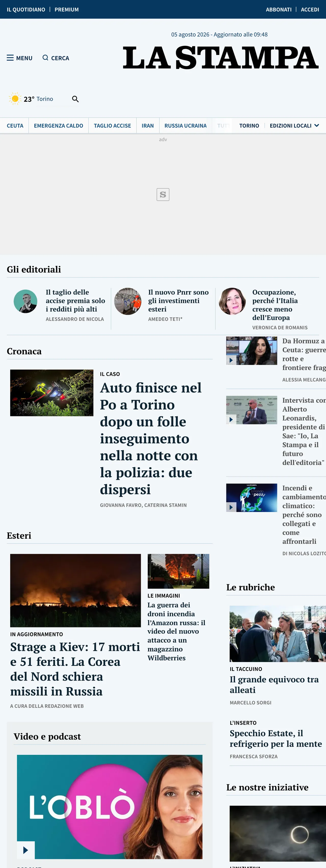Click A cura della redazione web byline
Screen dimensions: 326x868
pos(47,706)
